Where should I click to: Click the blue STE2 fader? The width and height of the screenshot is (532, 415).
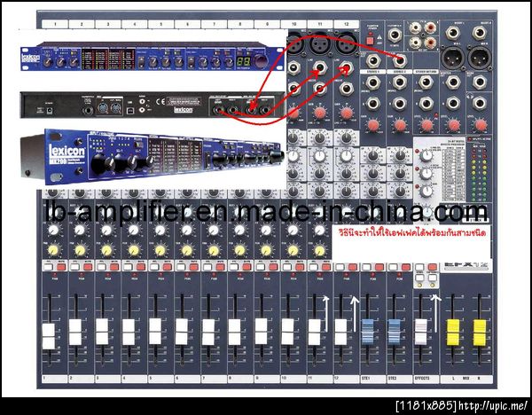pyautogui.click(x=395, y=332)
